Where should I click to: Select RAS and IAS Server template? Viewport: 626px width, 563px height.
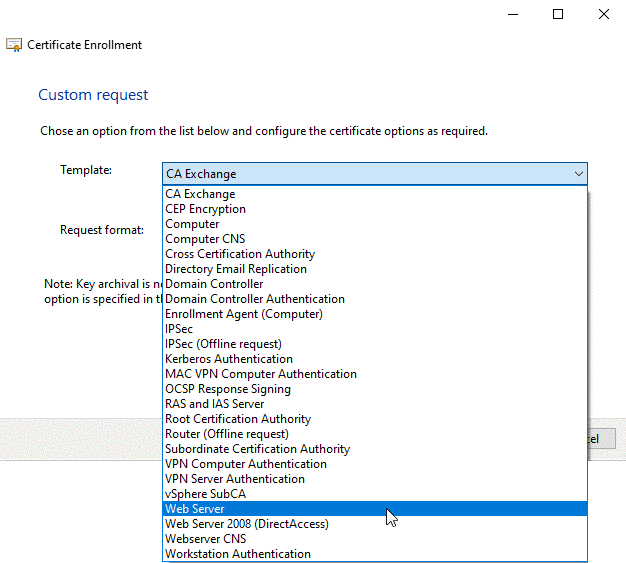coord(214,404)
